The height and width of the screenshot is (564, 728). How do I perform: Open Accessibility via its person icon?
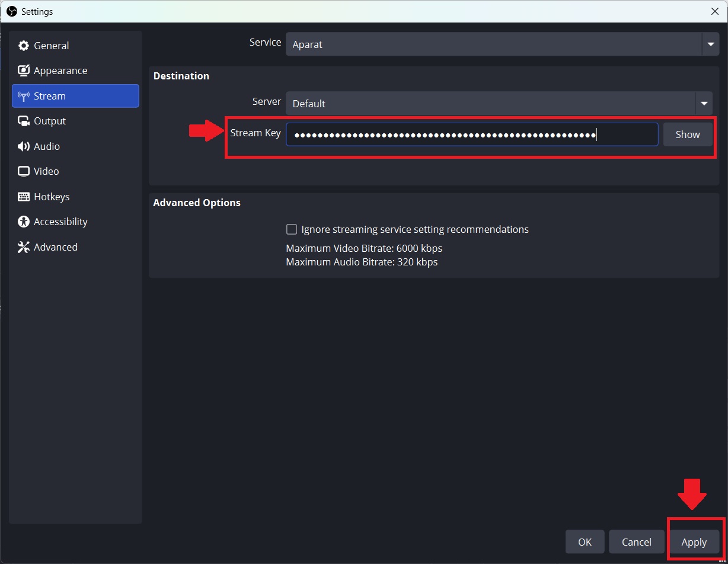(x=24, y=222)
